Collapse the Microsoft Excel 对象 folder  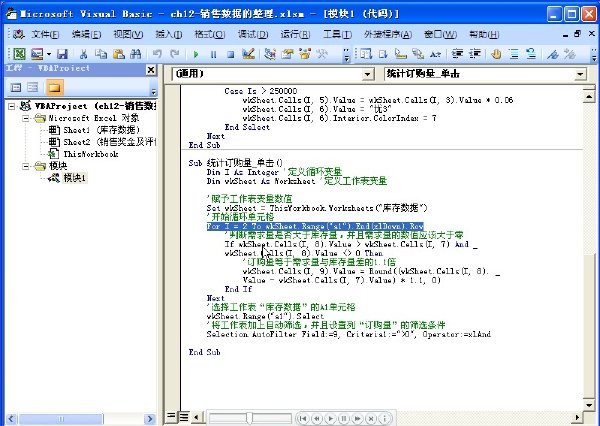[26, 118]
